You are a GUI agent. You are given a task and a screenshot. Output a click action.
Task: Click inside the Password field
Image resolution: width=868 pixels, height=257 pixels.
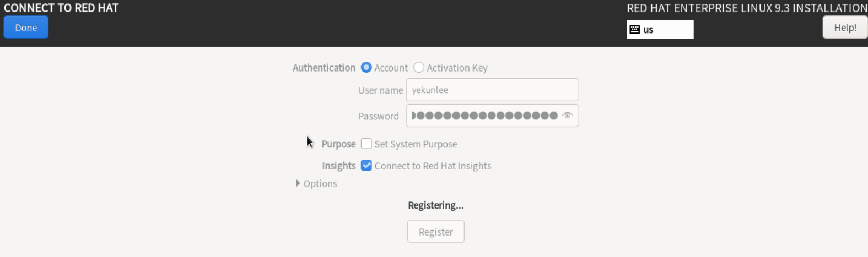485,116
